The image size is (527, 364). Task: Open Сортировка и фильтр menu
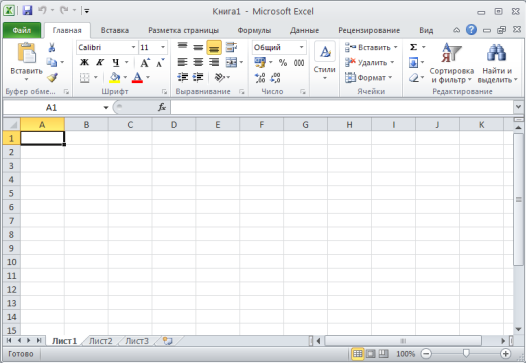coord(451,63)
